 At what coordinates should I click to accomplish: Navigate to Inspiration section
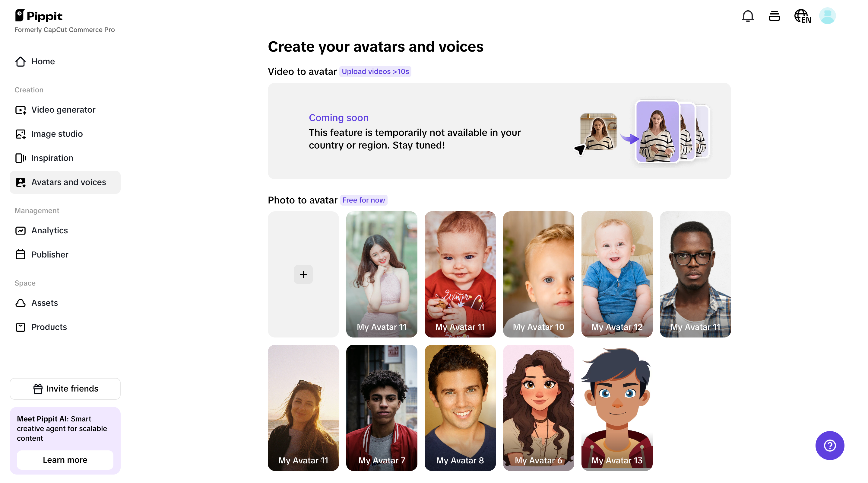point(52,158)
